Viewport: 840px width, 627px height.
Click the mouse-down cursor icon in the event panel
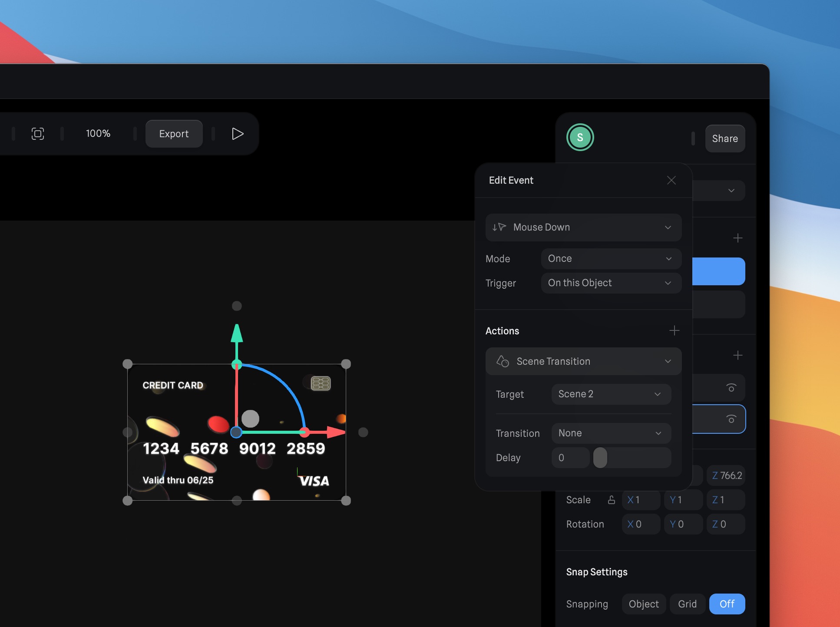pos(499,227)
